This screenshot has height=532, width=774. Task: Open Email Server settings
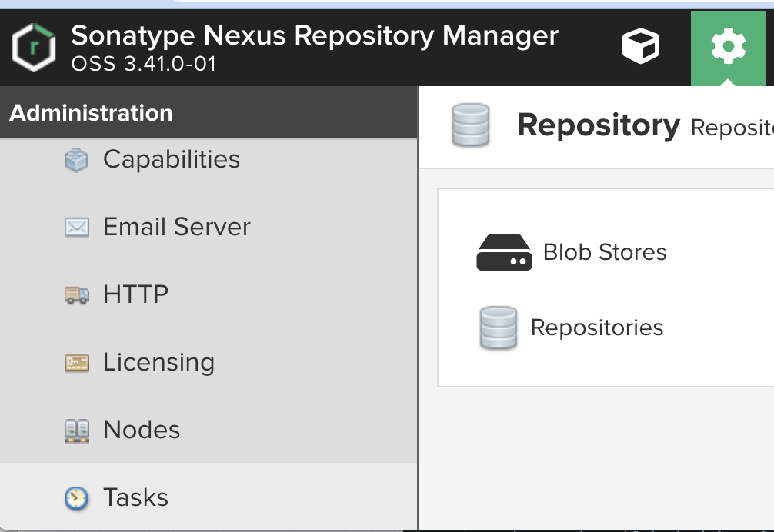177,228
